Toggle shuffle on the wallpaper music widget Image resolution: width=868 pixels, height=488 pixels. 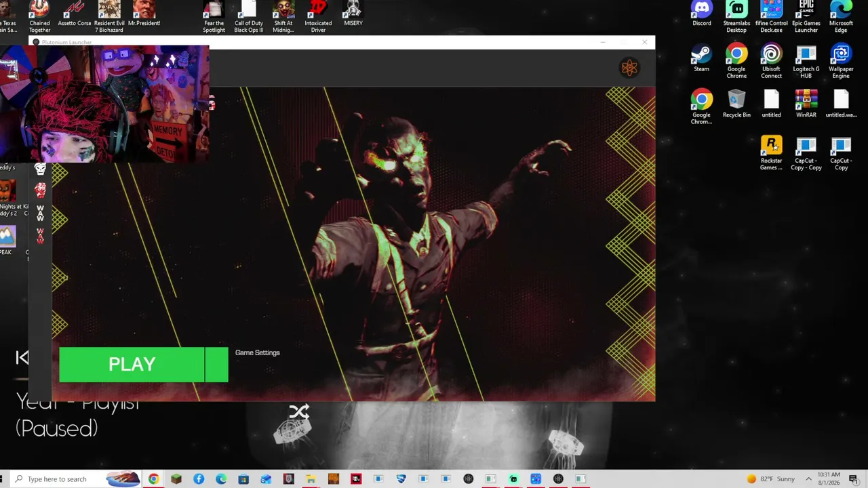pos(299,411)
